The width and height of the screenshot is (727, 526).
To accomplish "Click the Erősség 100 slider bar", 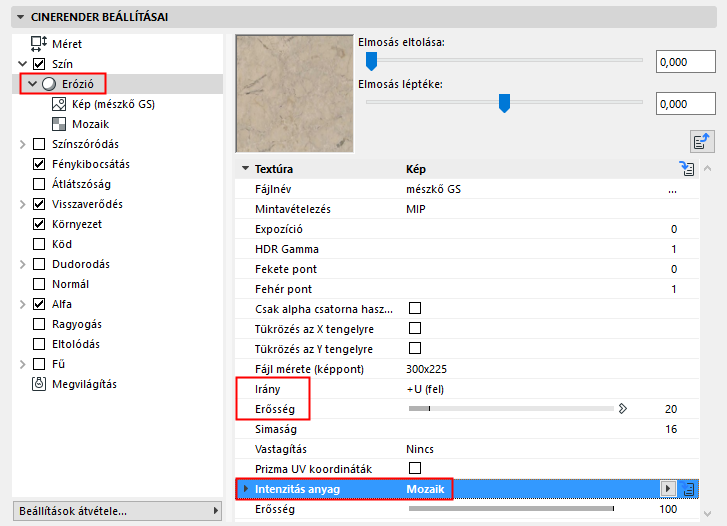I will tap(511, 509).
